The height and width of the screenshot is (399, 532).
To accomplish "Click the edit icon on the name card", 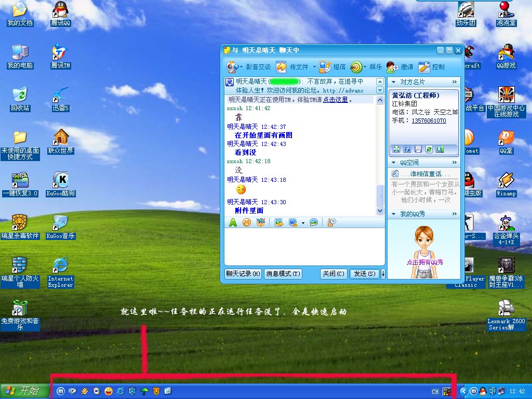I will [x=407, y=149].
